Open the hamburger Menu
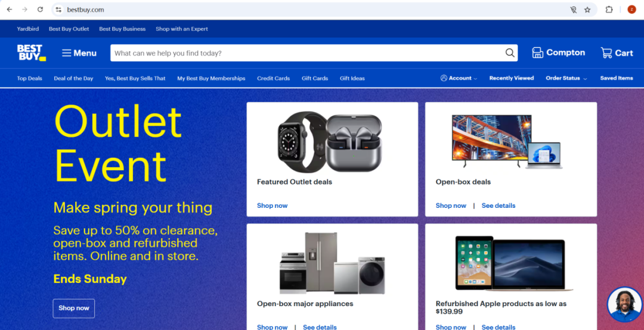Image resolution: width=644 pixels, height=330 pixels. pyautogui.click(x=79, y=53)
